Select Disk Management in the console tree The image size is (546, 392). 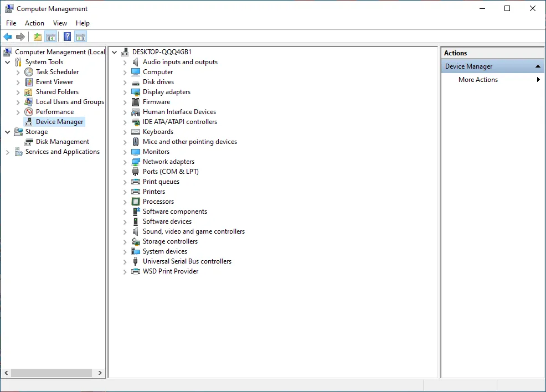pos(62,142)
